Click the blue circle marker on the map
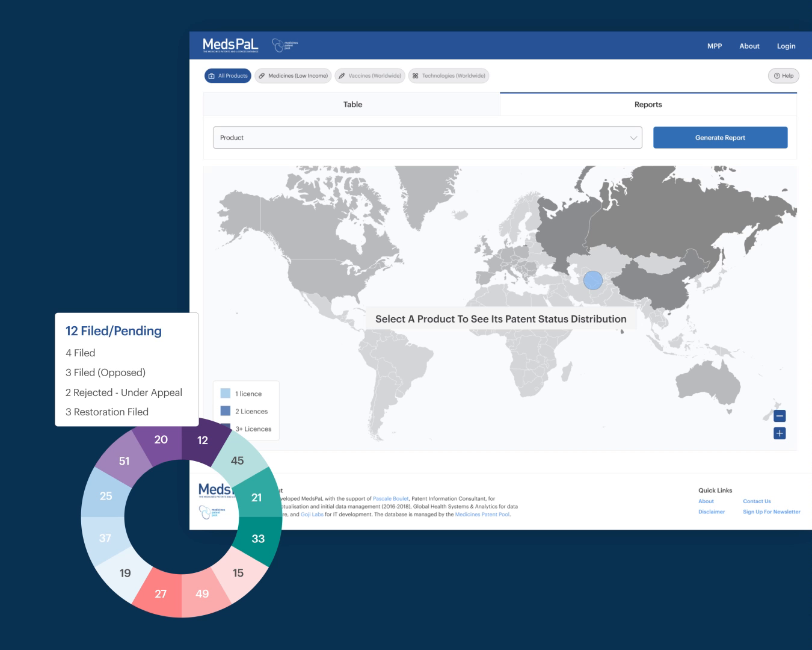The width and height of the screenshot is (812, 650). tap(593, 280)
